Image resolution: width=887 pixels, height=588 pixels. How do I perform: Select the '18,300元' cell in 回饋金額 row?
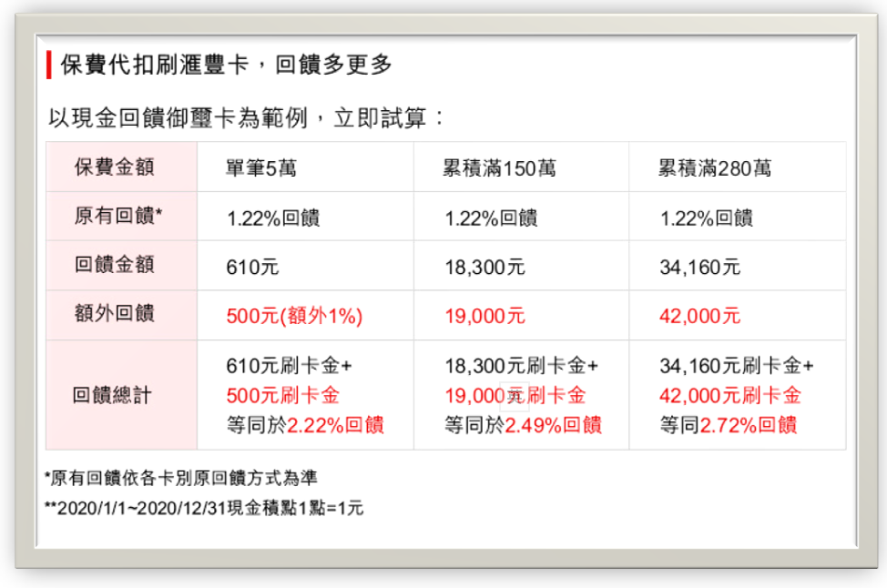coord(484,267)
